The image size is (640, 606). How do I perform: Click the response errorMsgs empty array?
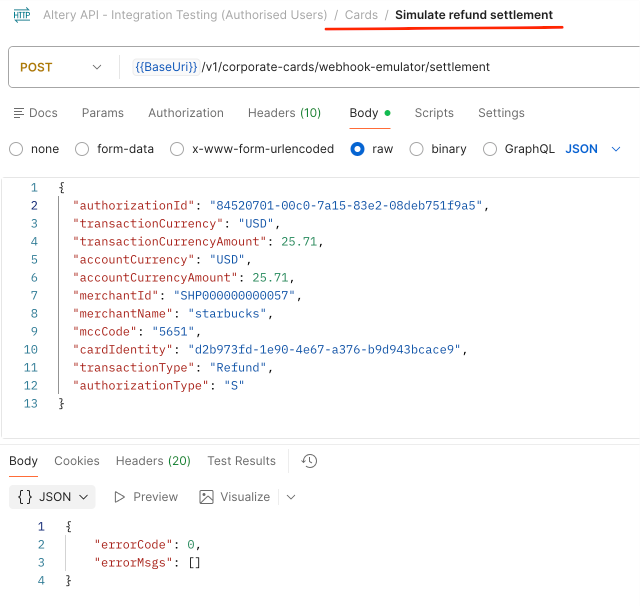tap(194, 563)
